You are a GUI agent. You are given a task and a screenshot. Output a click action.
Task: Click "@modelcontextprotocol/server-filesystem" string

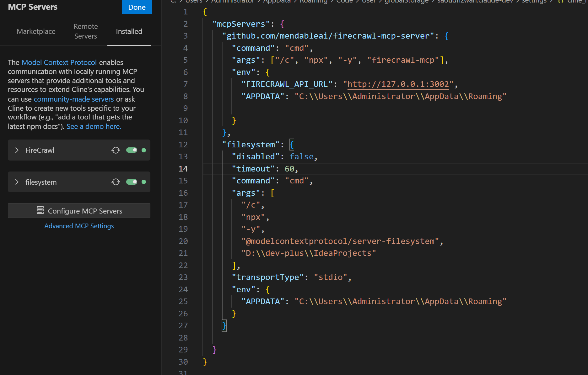(x=340, y=241)
